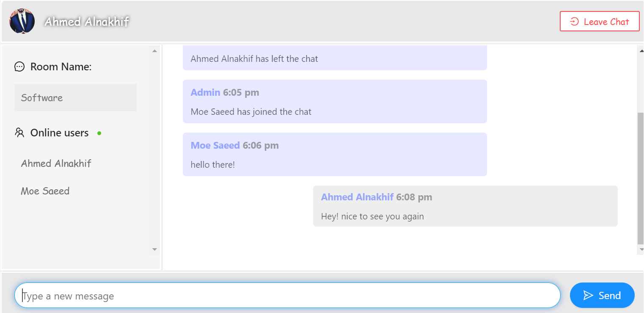This screenshot has height=313, width=644.
Task: Click the people icon next to Online users
Action: pyautogui.click(x=19, y=133)
